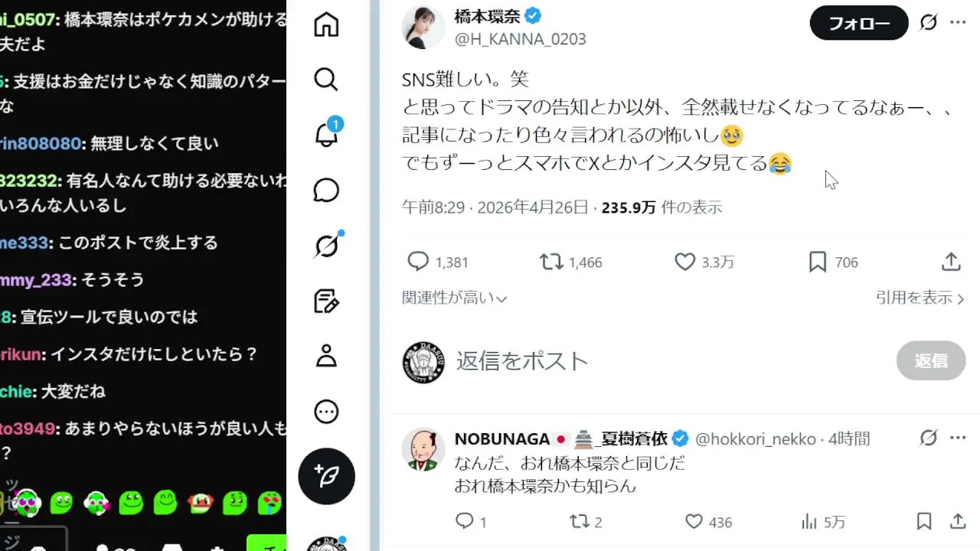The image size is (980, 551).
Task: Open the Chat bubble sidebar icon
Action: pos(326,191)
